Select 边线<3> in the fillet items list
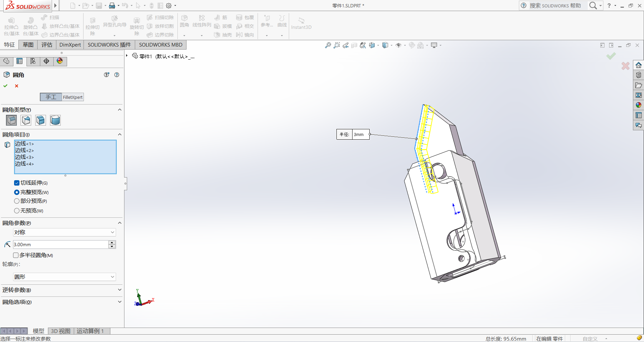644x342 pixels. (x=24, y=157)
